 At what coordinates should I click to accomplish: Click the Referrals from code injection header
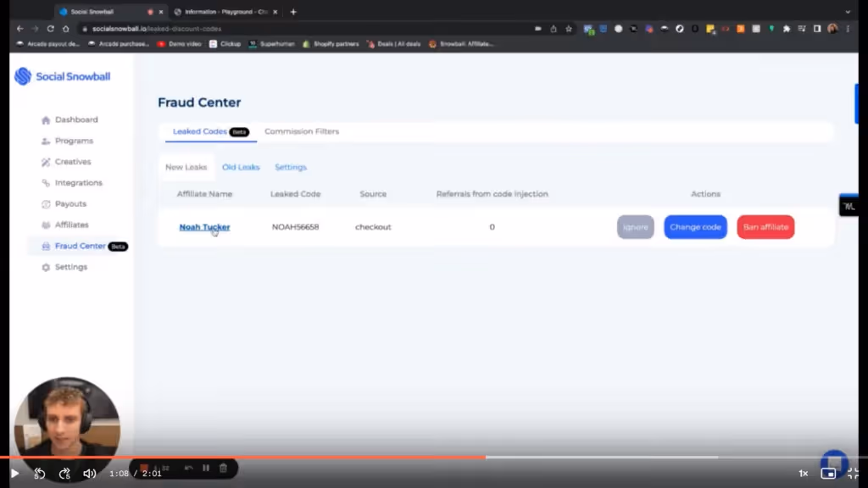pyautogui.click(x=492, y=194)
